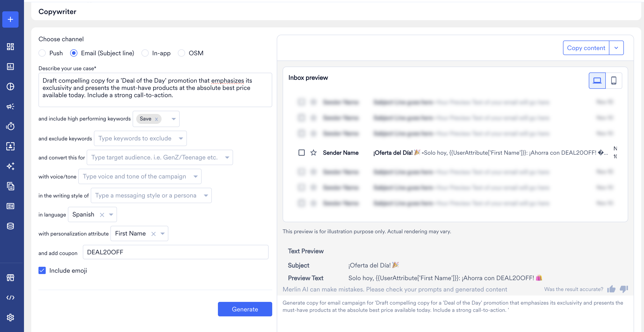This screenshot has height=332, width=644.
Task: Click the Copy content button
Action: (586, 48)
